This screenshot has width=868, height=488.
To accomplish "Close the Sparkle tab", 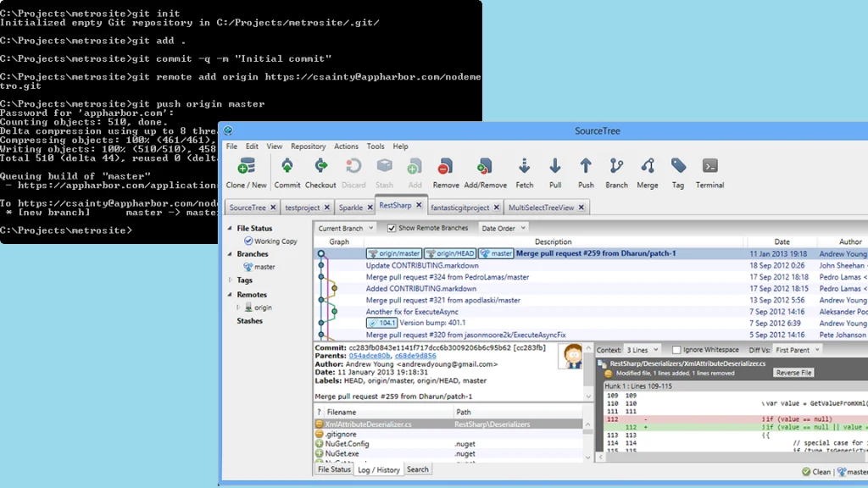I will (370, 208).
